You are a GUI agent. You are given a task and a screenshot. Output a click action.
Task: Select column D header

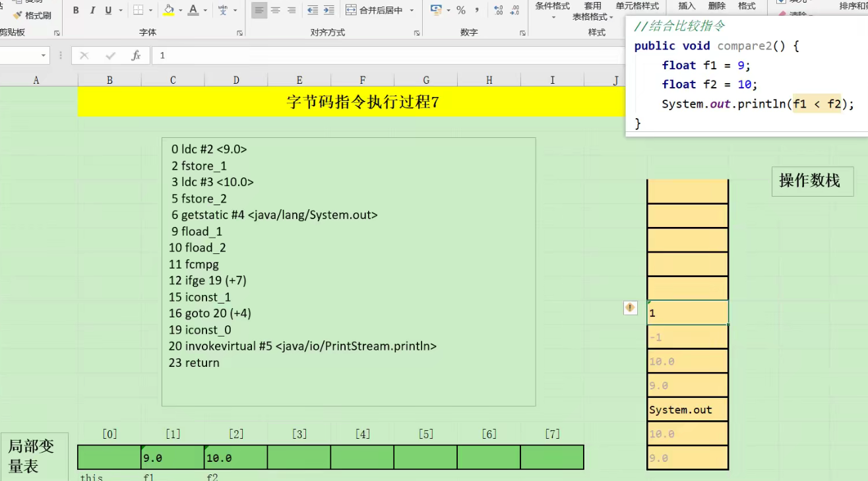tap(236, 80)
